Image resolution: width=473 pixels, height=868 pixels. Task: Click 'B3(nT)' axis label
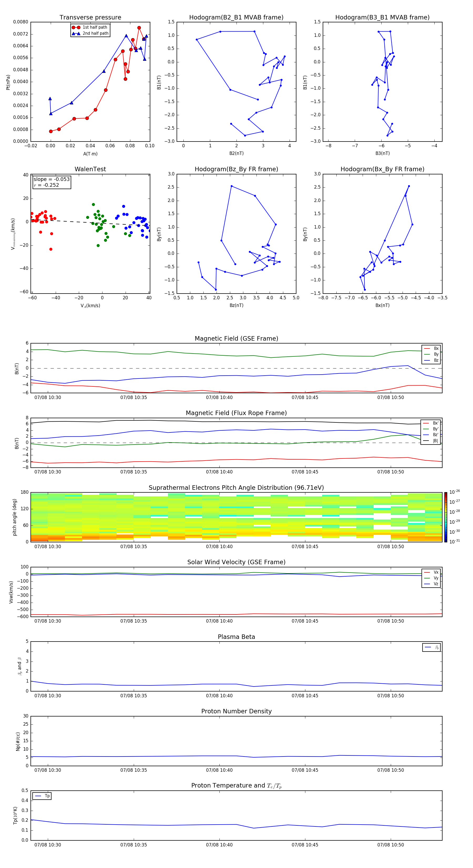tap(382, 154)
